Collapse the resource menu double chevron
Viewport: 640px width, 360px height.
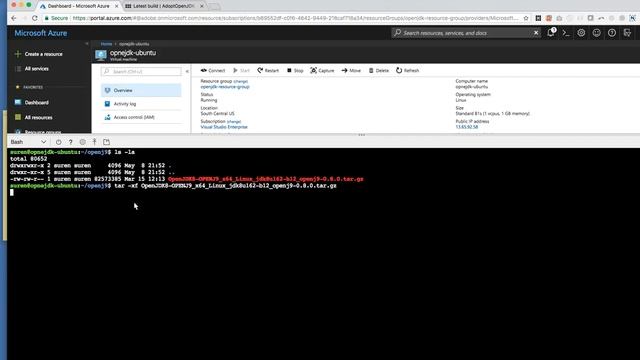tap(187, 71)
